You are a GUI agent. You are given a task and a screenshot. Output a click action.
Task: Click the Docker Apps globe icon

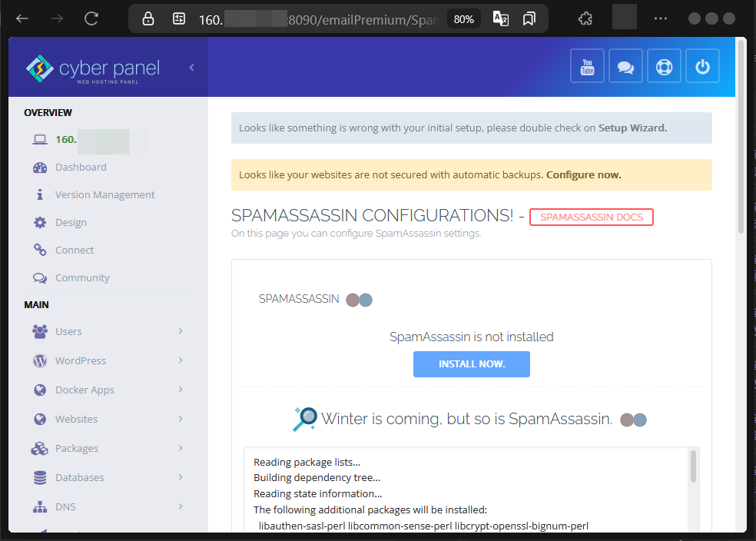(40, 390)
